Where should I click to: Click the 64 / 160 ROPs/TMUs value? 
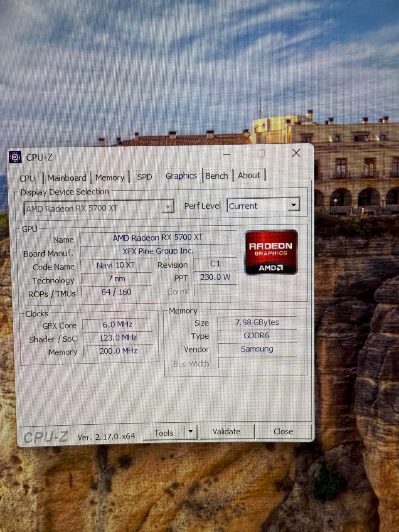(116, 292)
